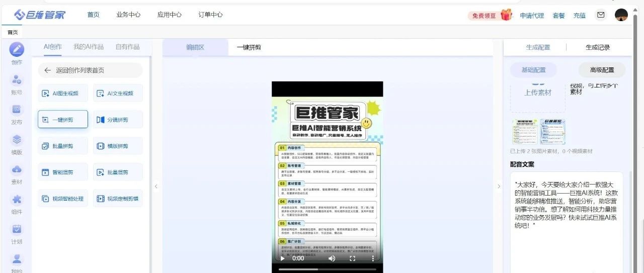644x273 pixels.
Task: Switch to the 我的AI作品 tab
Action: click(x=89, y=47)
